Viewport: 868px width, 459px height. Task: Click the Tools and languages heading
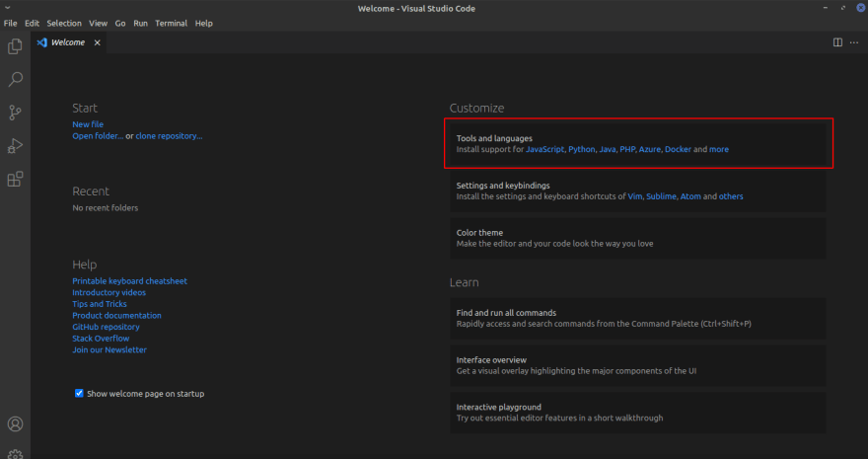[x=494, y=138]
